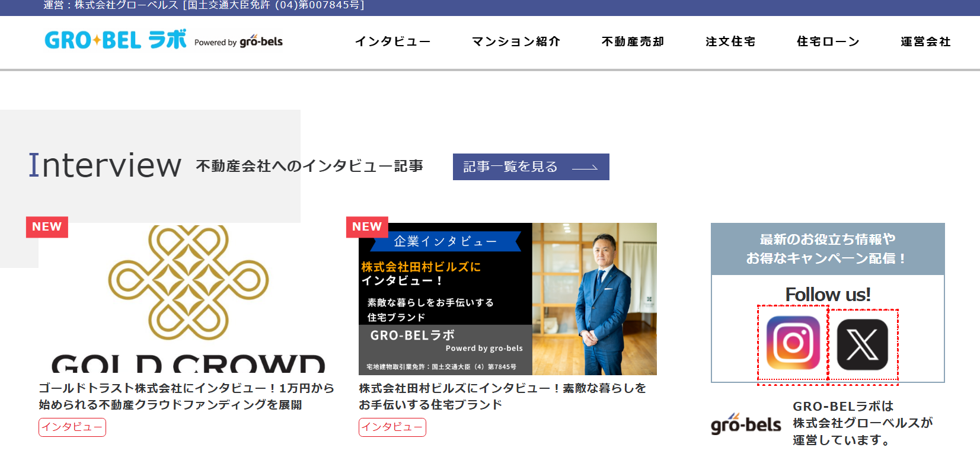The height and width of the screenshot is (457, 980).
Task: Click the NEW badge on the Gold Crown card
Action: tap(47, 227)
